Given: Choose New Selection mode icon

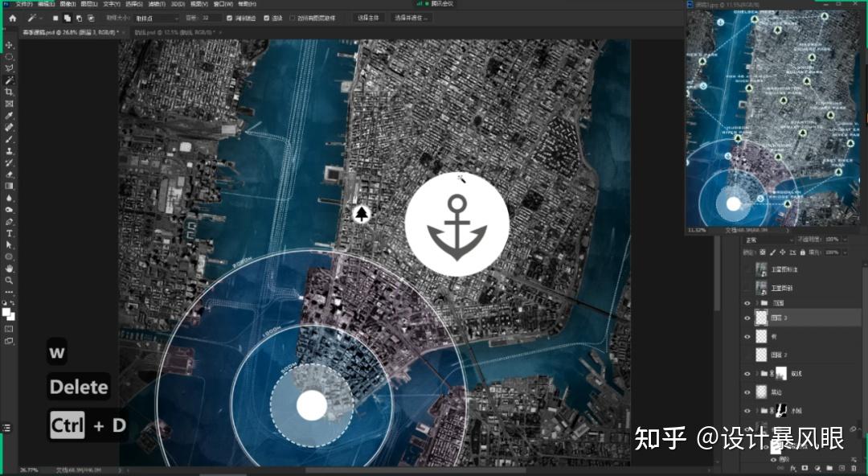Looking at the screenshot, I should point(55,18).
